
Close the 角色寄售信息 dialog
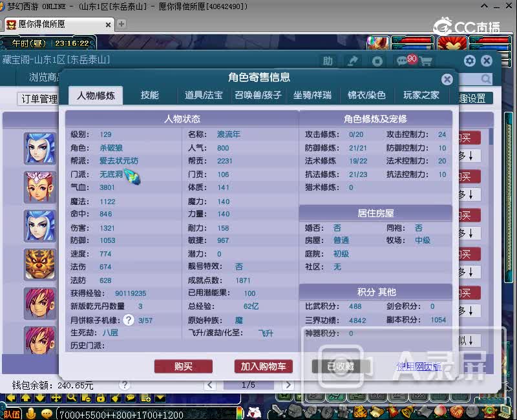447,79
